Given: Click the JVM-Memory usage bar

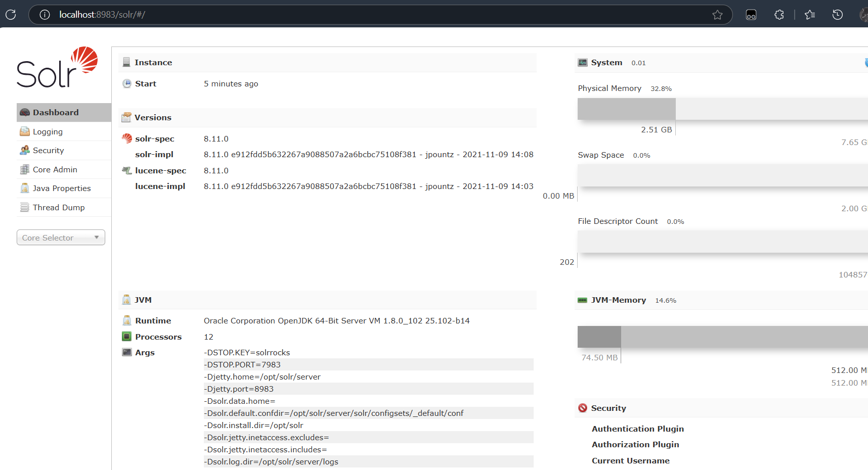Looking at the screenshot, I should pyautogui.click(x=723, y=337).
